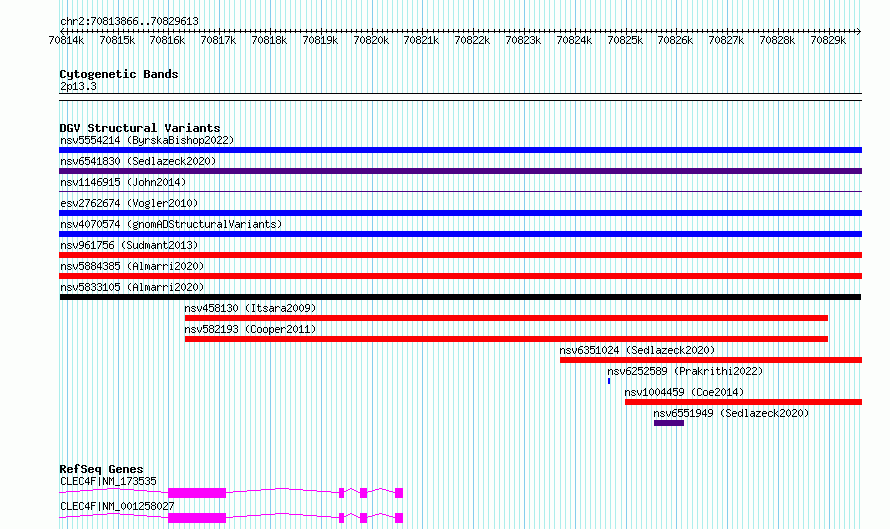Open nsv5833105 (Almarri2020) variant

pyautogui.click(x=132, y=287)
